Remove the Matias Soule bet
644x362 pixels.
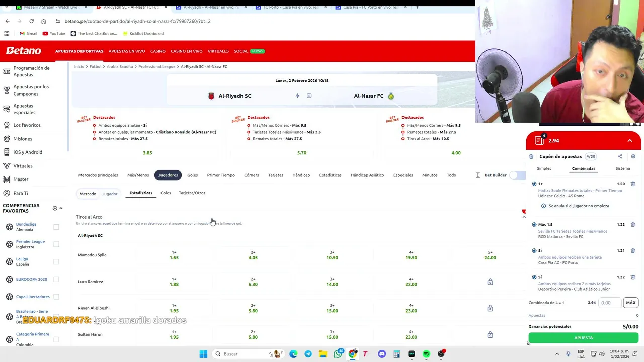pos(633,184)
